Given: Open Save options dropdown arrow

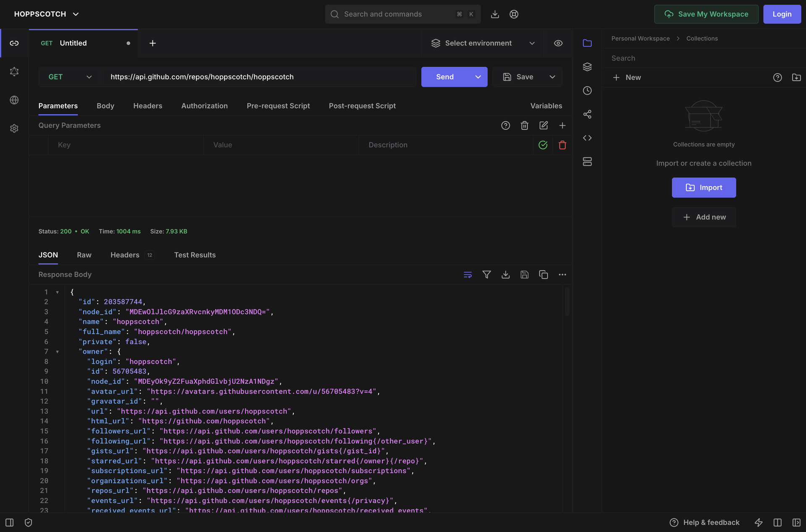Looking at the screenshot, I should click(552, 77).
